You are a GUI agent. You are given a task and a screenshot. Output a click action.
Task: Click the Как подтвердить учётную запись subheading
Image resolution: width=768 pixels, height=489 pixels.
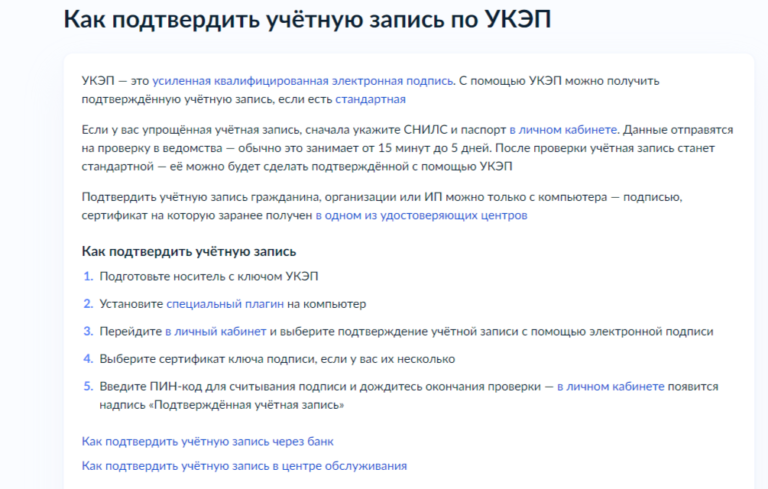tap(188, 251)
